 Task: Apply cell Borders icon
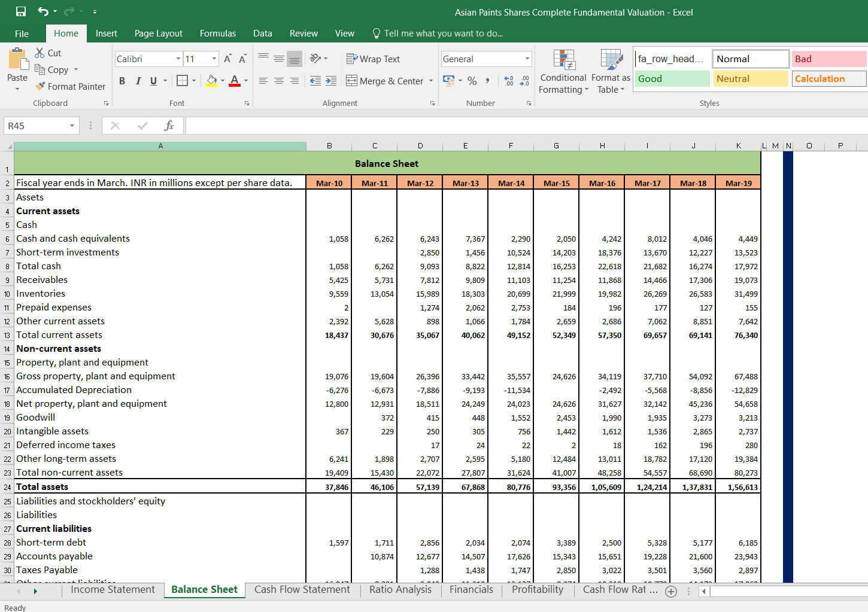click(183, 81)
